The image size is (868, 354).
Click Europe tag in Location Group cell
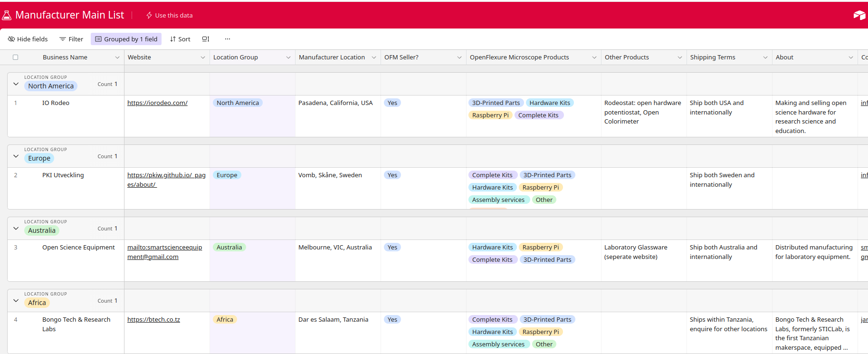(x=227, y=175)
